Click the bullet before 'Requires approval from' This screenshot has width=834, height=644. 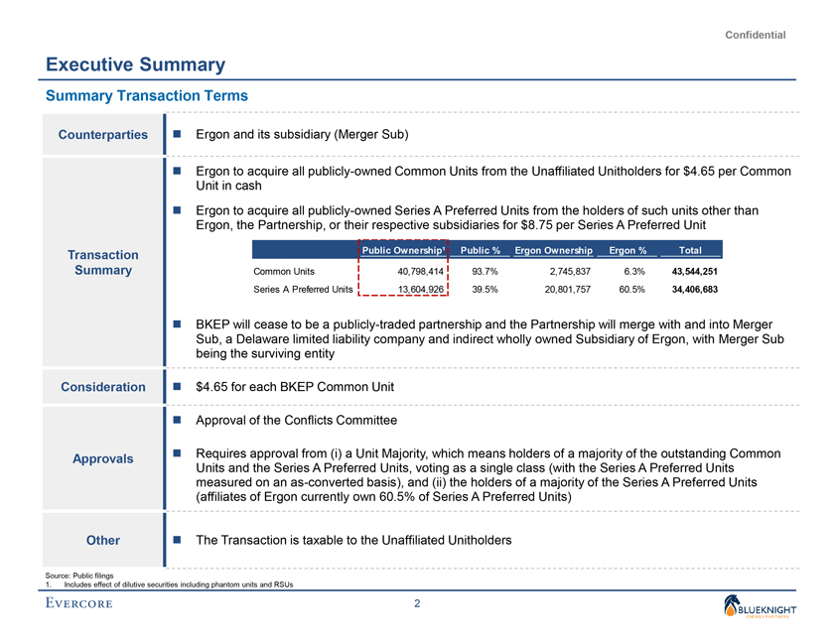(178, 454)
